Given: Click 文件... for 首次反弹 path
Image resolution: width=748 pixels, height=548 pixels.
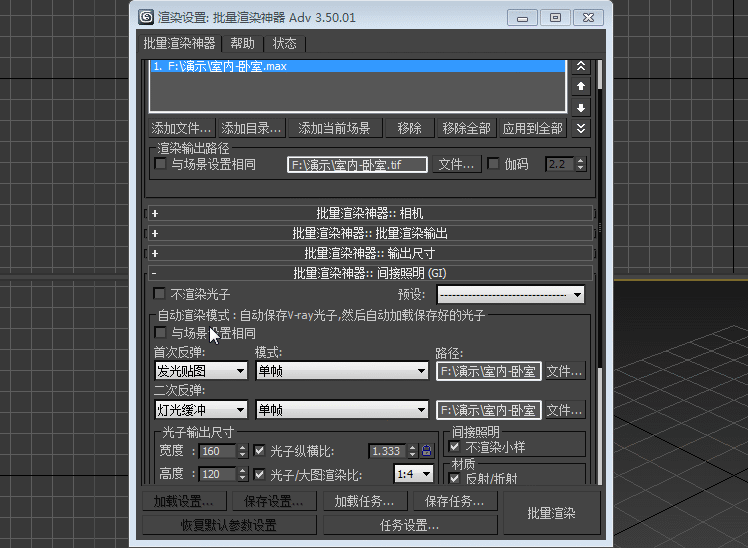Looking at the screenshot, I should point(564,371).
